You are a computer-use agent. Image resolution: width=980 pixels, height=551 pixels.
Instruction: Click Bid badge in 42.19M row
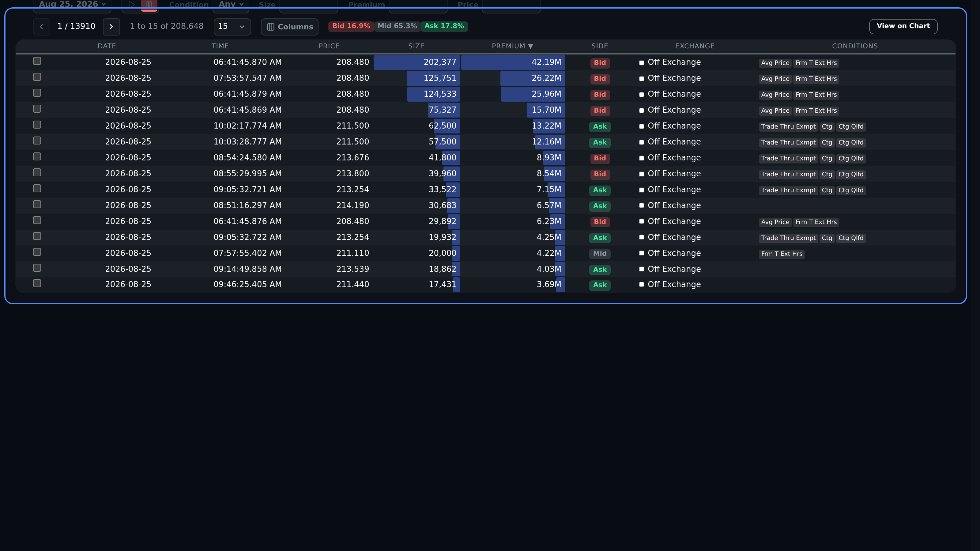[x=600, y=63]
